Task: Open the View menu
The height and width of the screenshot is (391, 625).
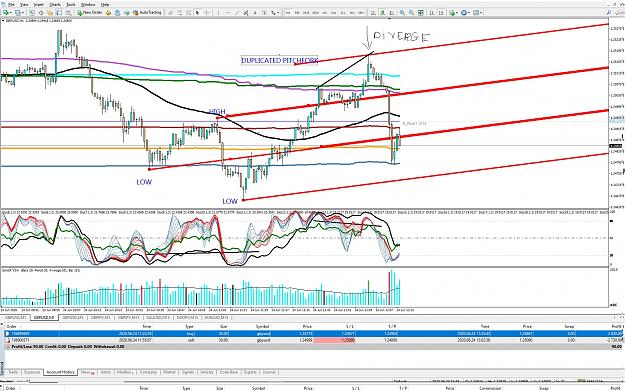Action: [24, 5]
